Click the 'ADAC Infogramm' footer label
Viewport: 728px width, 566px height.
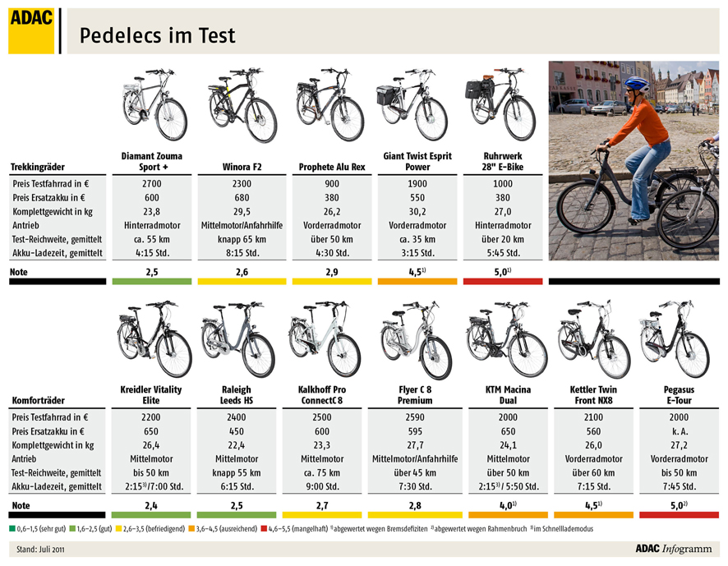[x=675, y=547]
